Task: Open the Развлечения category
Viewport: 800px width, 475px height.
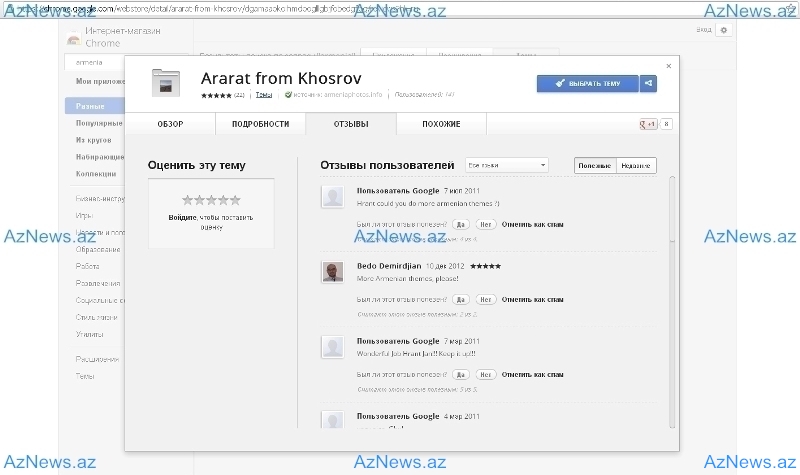Action: tap(98, 283)
